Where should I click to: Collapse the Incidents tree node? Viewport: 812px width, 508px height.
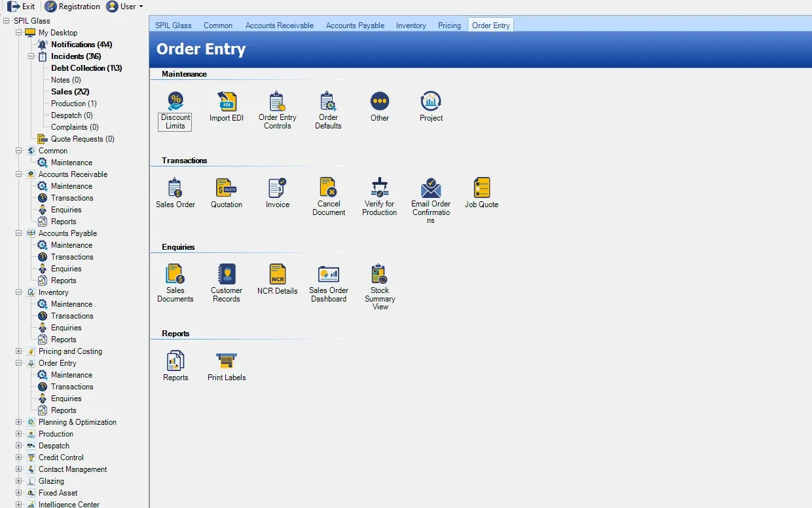(31, 56)
